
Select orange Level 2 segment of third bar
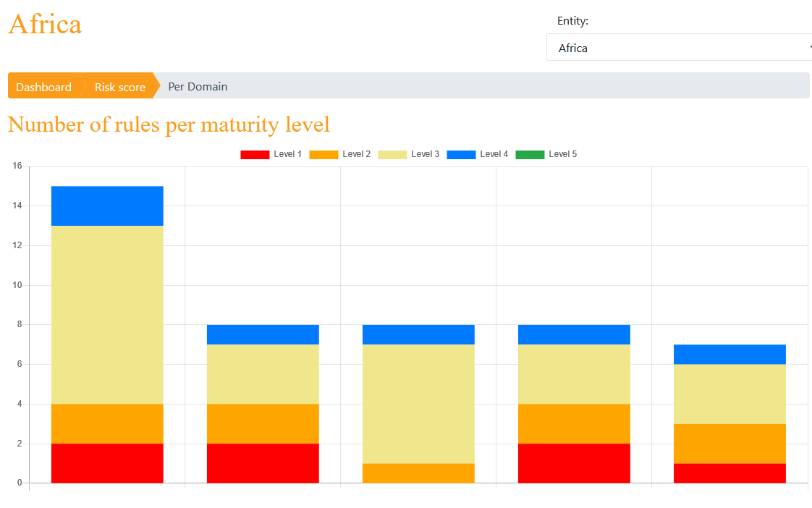pyautogui.click(x=418, y=473)
